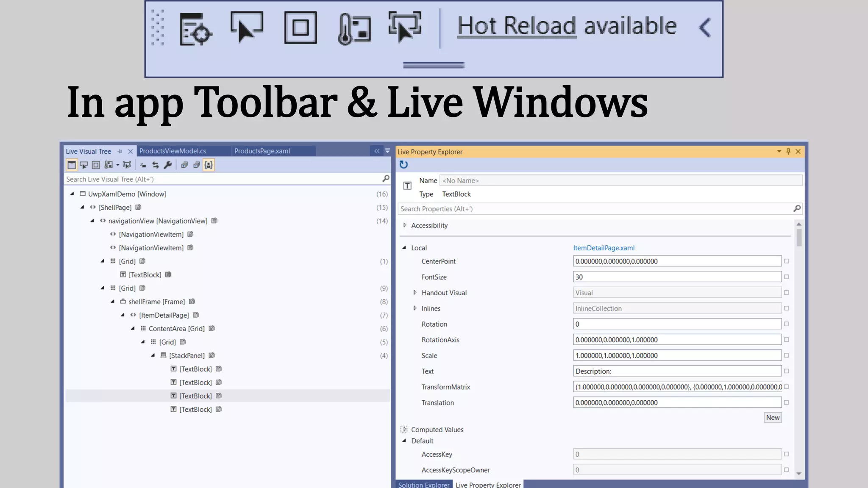Collapse the Local properties section
Image resolution: width=868 pixels, height=488 pixels.
pyautogui.click(x=404, y=248)
